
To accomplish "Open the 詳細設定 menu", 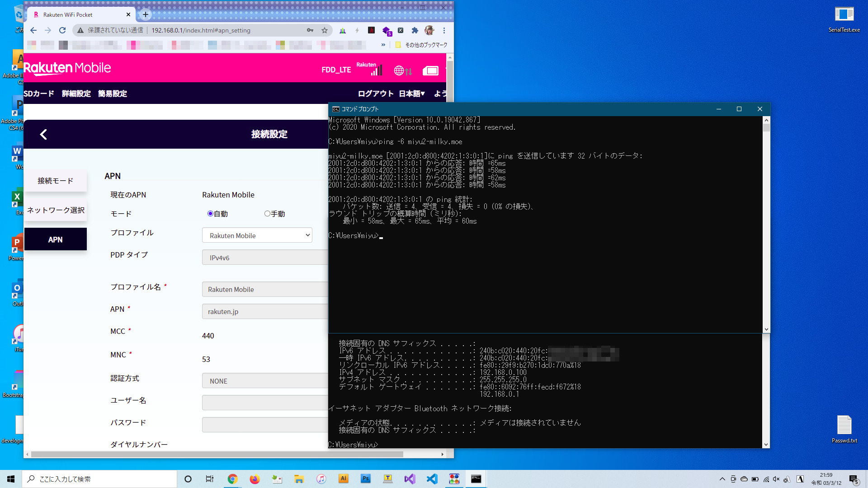I will (76, 94).
